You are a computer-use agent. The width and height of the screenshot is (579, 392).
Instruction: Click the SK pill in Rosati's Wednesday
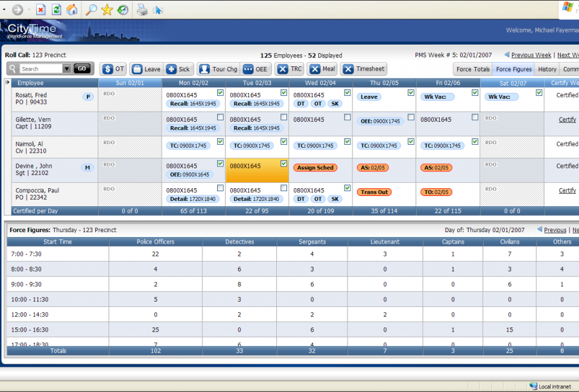(335, 104)
